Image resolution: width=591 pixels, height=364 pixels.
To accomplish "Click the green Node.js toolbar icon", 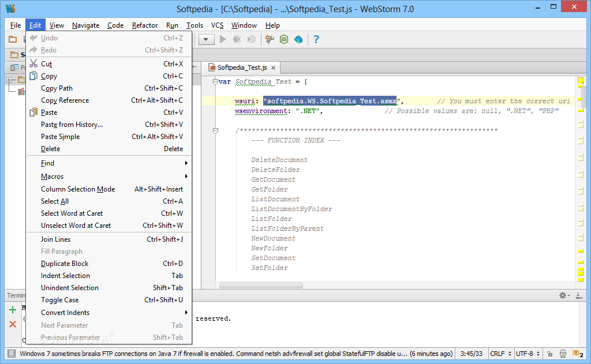I will coord(284,39).
